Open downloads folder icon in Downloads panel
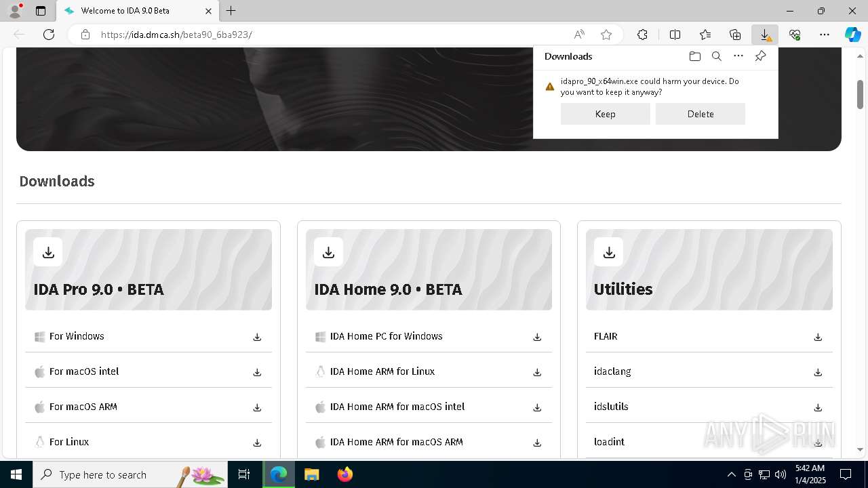Viewport: 868px width, 488px height. 695,56
